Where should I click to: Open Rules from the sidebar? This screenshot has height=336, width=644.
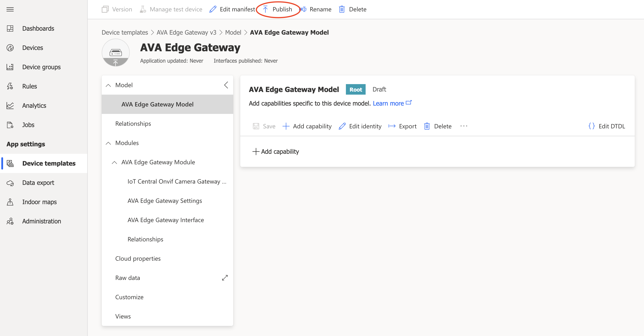tap(30, 86)
